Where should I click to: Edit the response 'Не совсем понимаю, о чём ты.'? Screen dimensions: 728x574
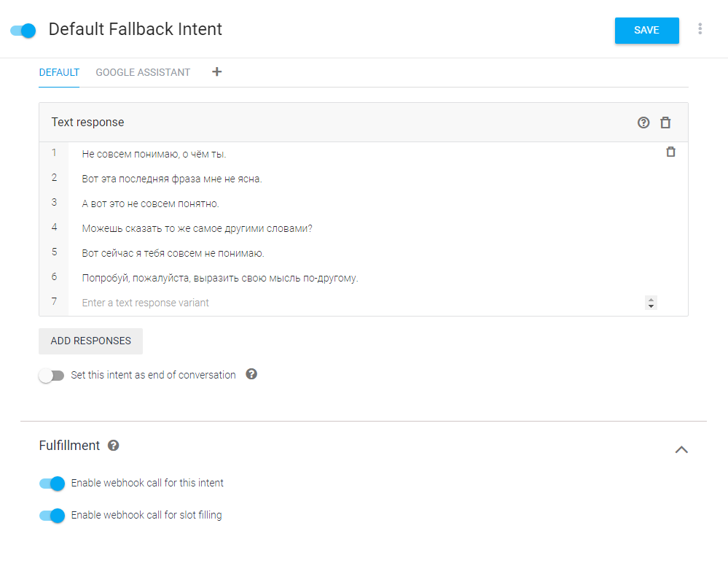(x=154, y=154)
